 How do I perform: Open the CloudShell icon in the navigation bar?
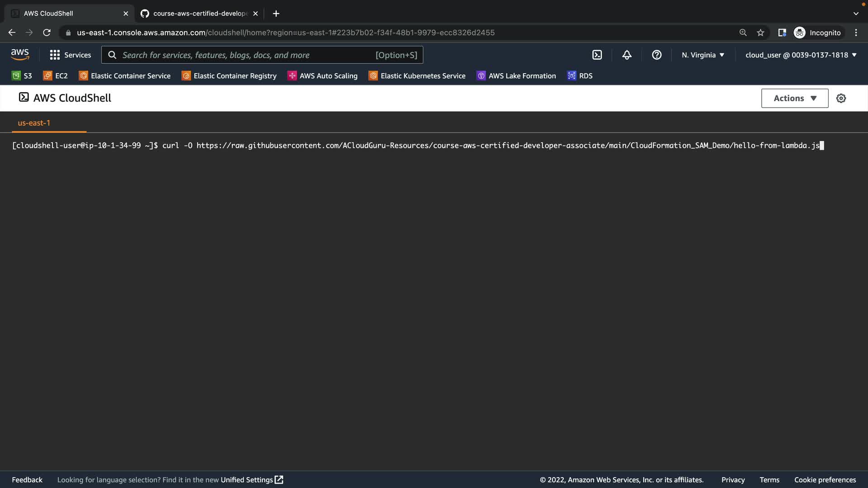pyautogui.click(x=597, y=55)
